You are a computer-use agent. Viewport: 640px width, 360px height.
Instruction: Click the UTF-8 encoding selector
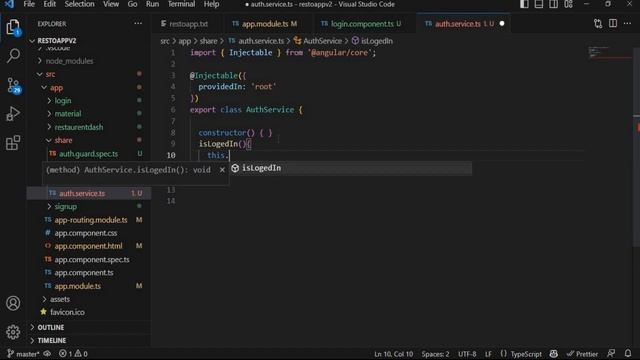(x=467, y=354)
